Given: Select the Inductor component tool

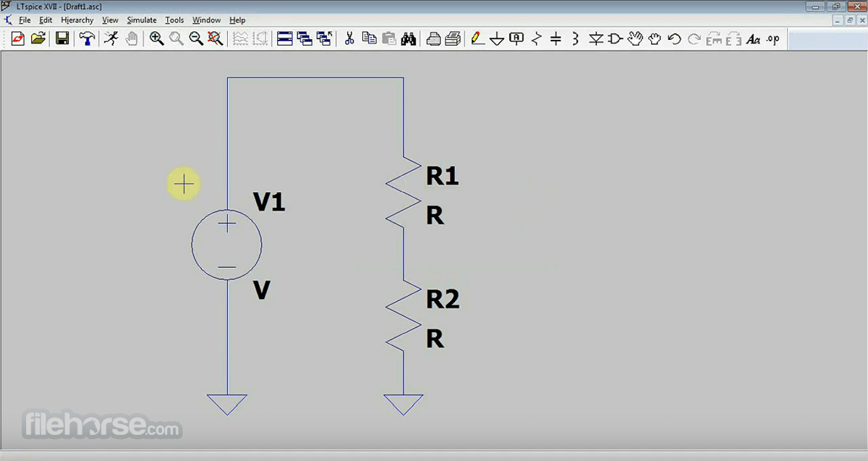Looking at the screenshot, I should (575, 38).
